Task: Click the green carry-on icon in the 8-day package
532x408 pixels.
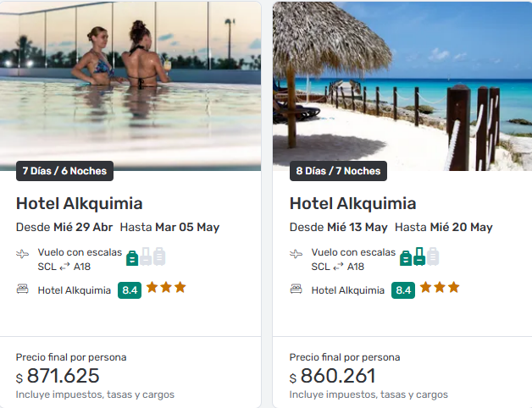Action: [419, 256]
